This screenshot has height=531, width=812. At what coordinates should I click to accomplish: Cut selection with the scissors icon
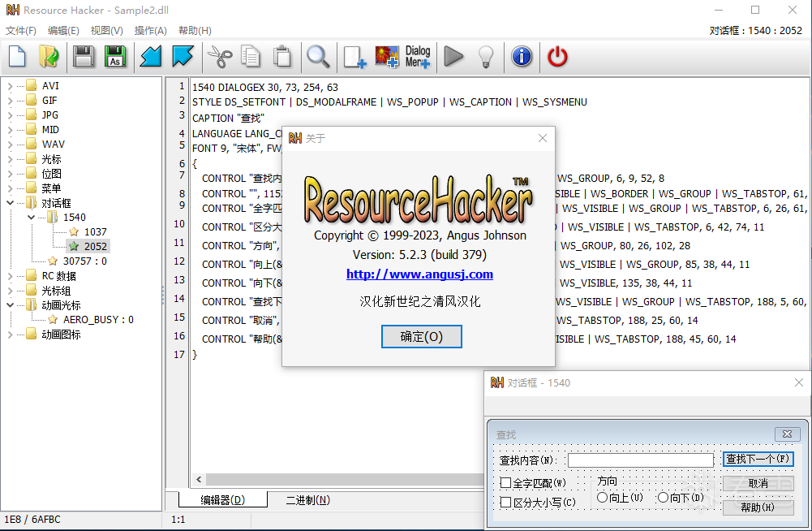(219, 57)
